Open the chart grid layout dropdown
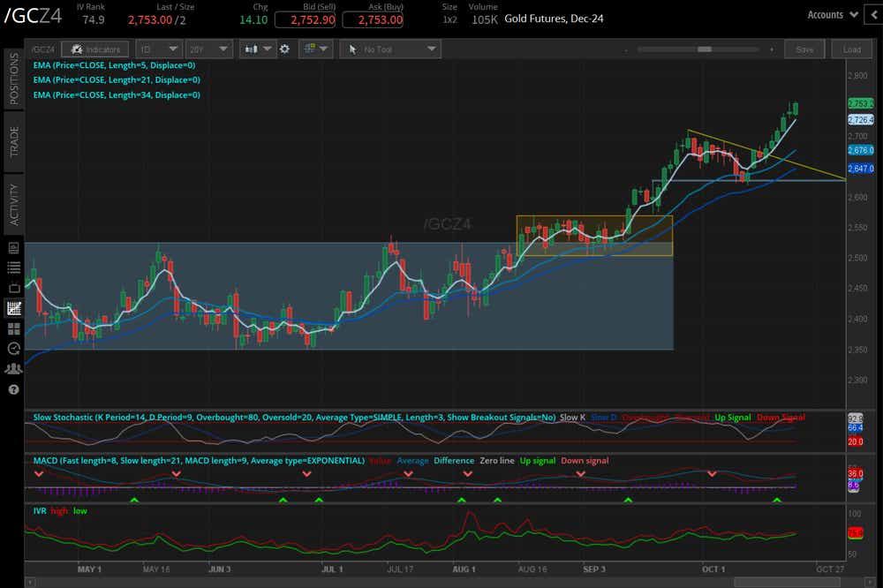 point(315,49)
